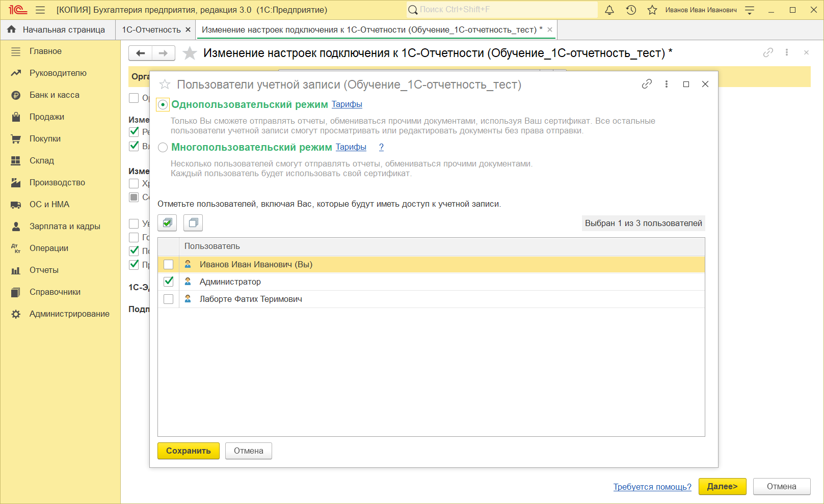Open Склад section
This screenshot has height=504, width=824.
tap(42, 160)
